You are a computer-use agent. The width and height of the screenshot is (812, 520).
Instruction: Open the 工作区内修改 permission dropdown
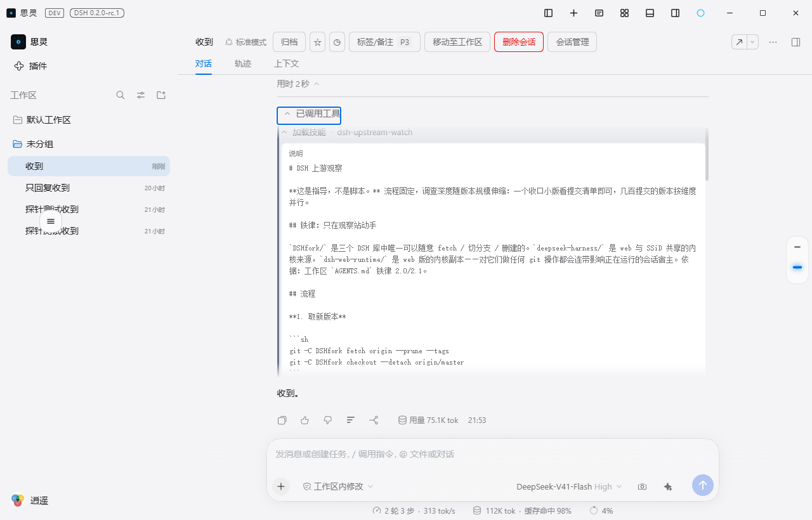(338, 486)
